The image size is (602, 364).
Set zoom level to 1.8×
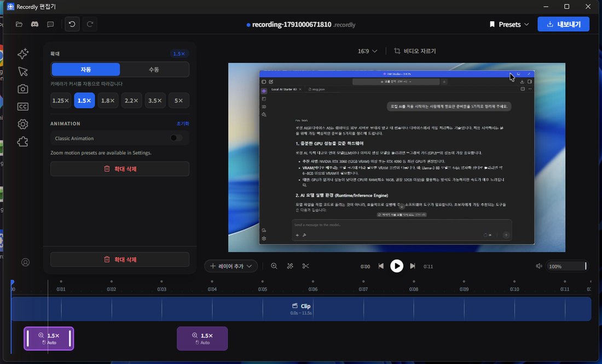click(x=108, y=101)
